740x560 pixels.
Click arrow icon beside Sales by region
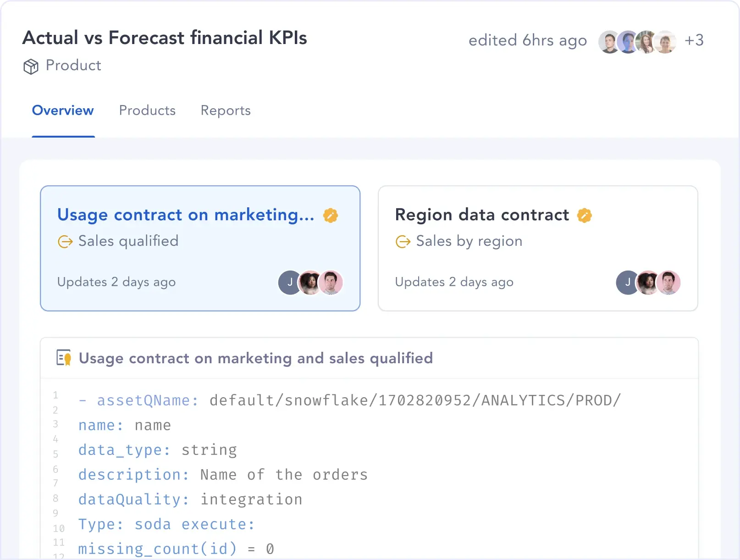403,242
